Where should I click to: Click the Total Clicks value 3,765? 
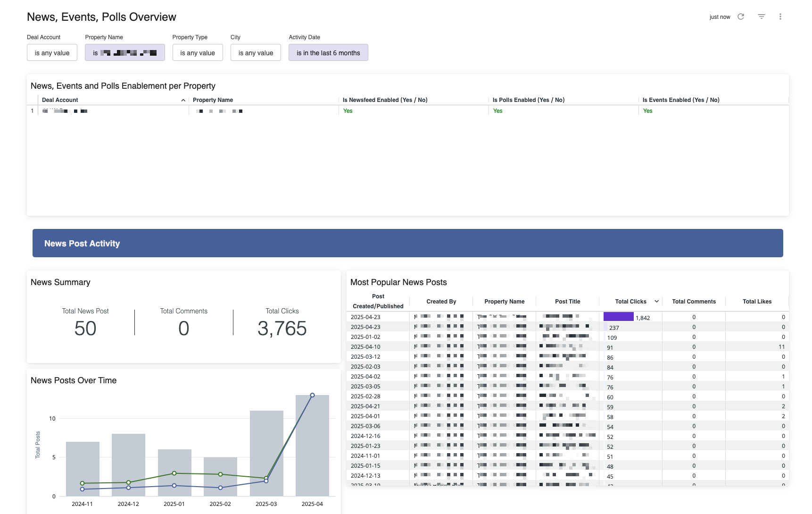point(282,329)
